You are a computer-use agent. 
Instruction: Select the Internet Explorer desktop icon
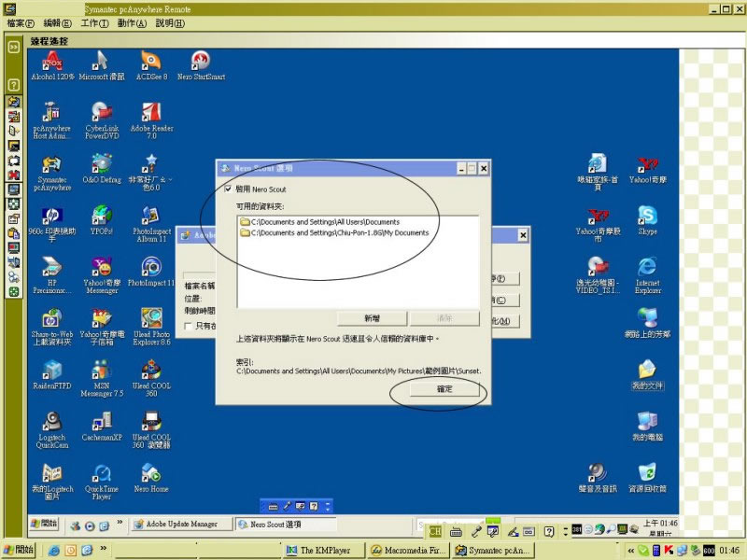[x=647, y=274]
